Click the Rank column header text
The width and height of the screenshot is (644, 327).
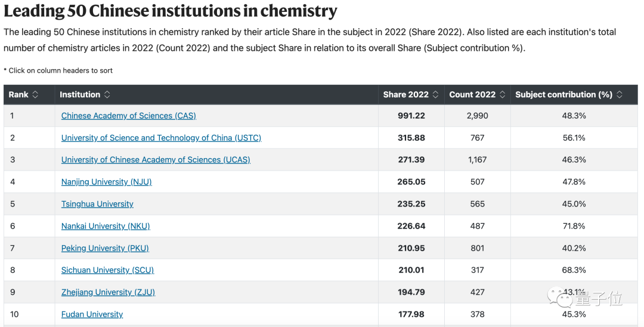point(18,95)
